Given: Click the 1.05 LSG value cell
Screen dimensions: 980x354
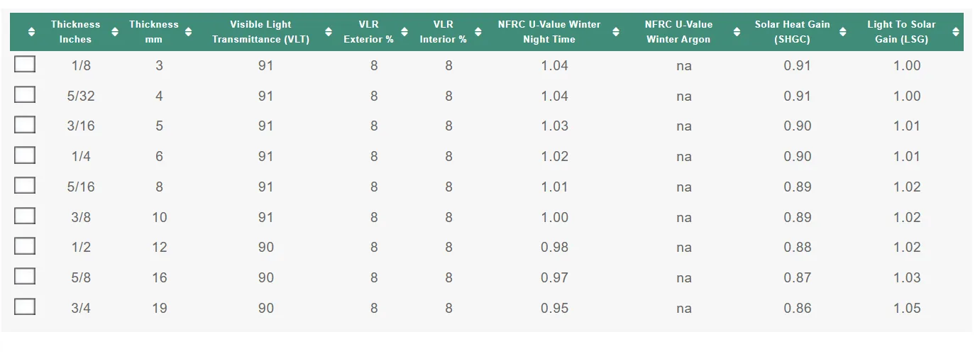Looking at the screenshot, I should coord(907,308).
